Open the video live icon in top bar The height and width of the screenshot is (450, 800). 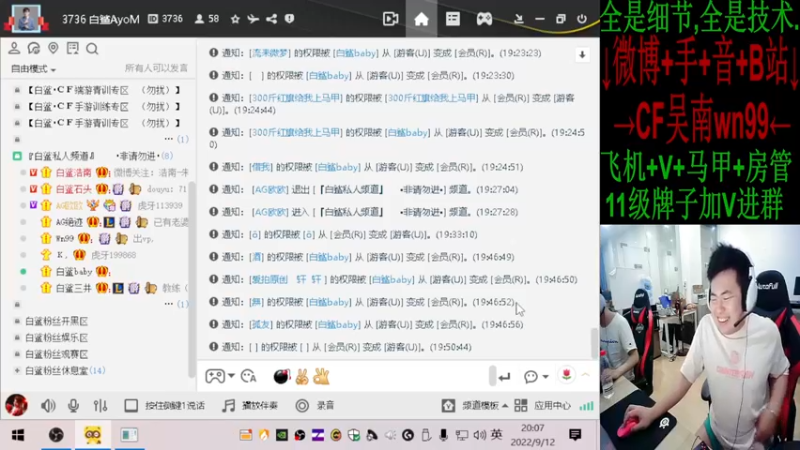390,19
